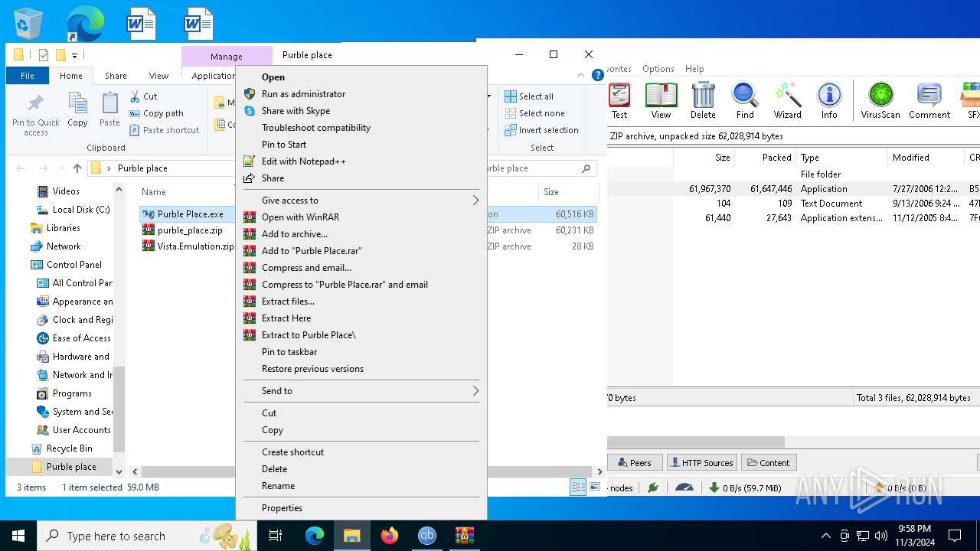
Task: Choose Troubleshoot compatibility
Action: pos(361,128)
